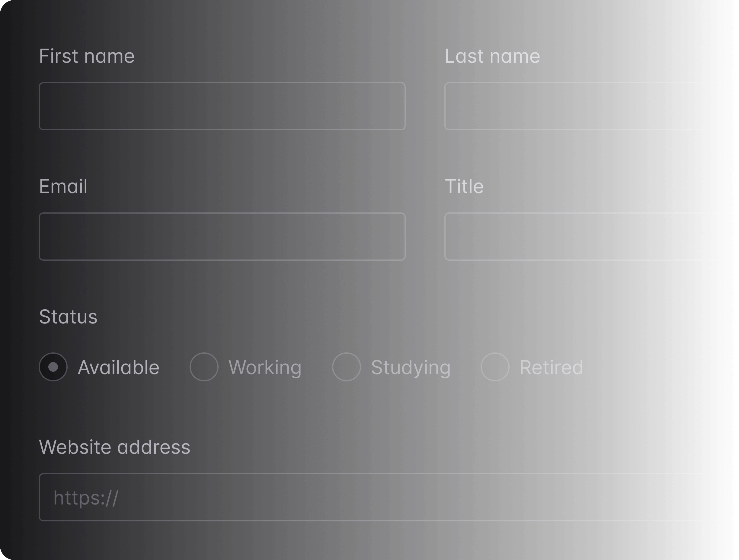Click the Title field label
Screen dimensions: 739x560
[x=464, y=186]
